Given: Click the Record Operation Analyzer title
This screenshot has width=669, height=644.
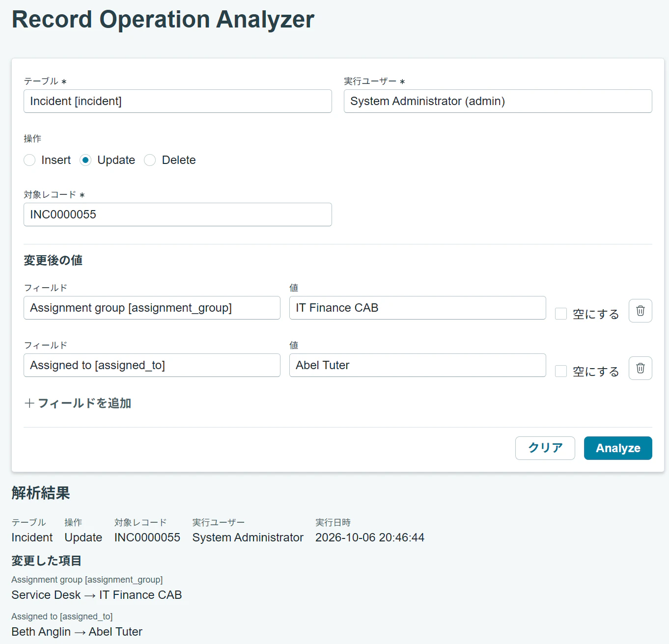Looking at the screenshot, I should [163, 20].
